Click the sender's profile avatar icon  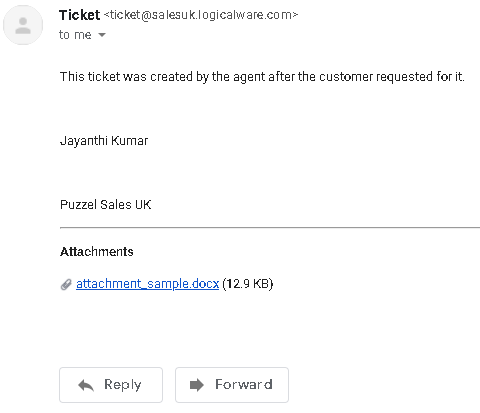pyautogui.click(x=23, y=25)
